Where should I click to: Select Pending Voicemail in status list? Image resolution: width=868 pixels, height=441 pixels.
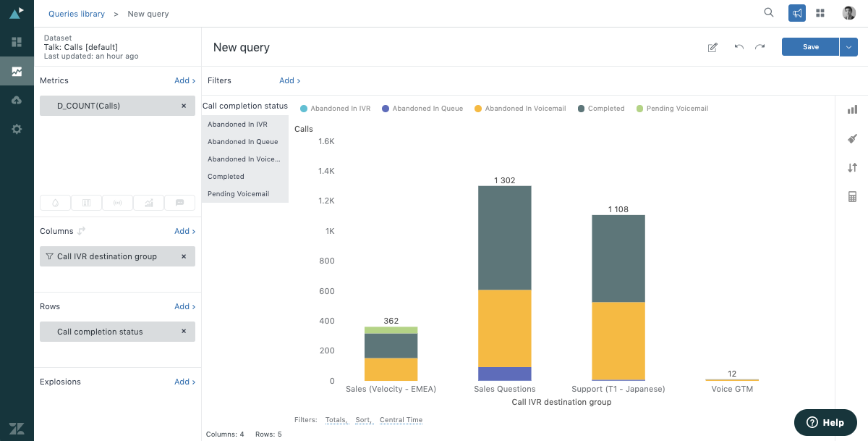(238, 194)
